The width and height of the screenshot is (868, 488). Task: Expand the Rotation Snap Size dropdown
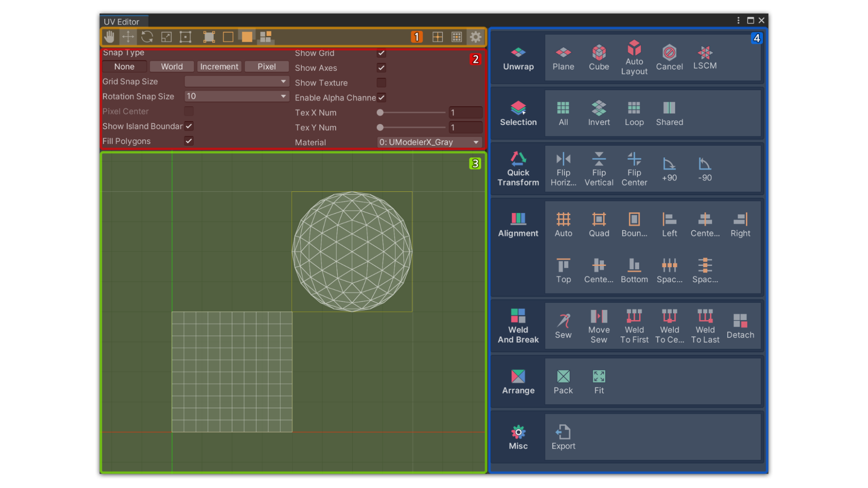pos(237,96)
